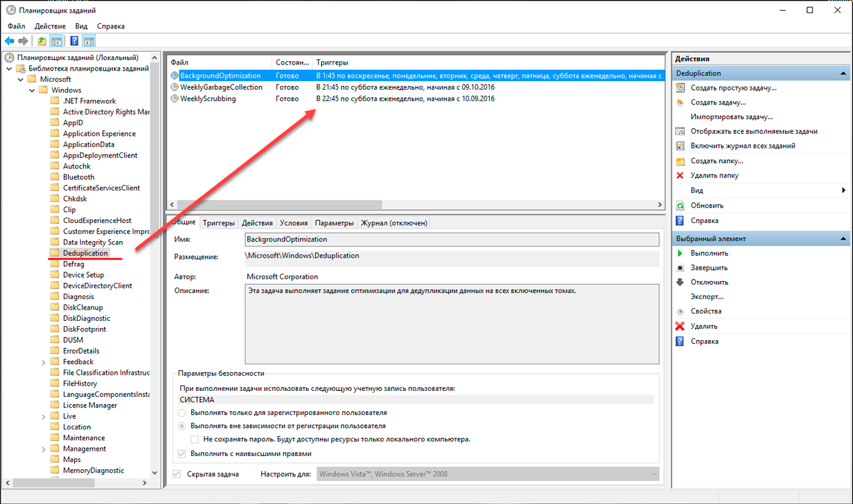Switch to the Триггеры tab
Screen dimensions: 853x504
pyautogui.click(x=219, y=223)
